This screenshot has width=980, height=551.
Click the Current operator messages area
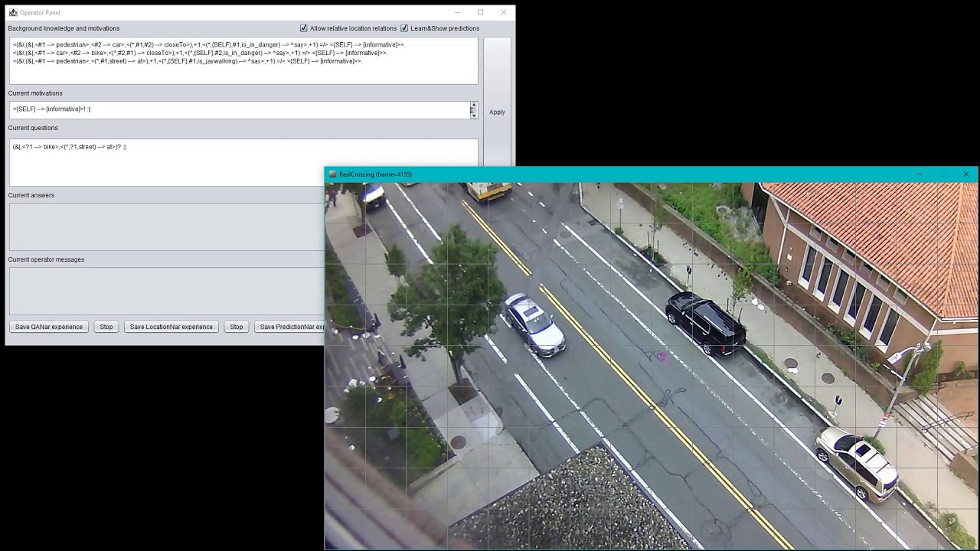point(166,291)
